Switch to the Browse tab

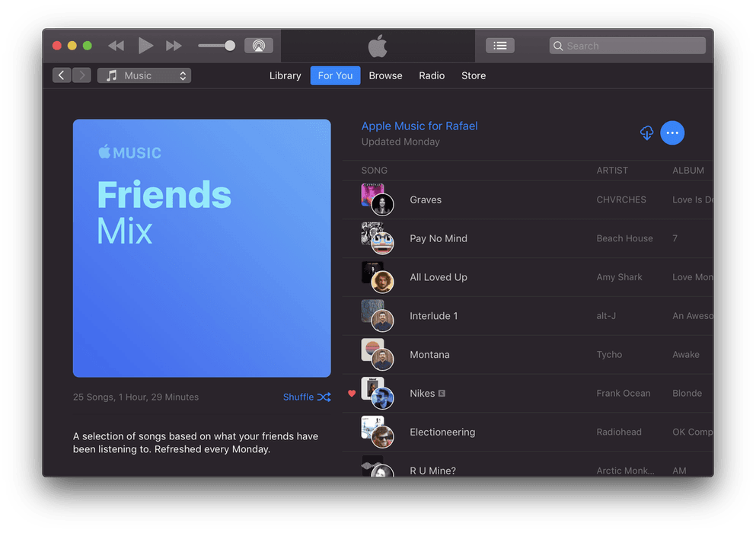point(385,75)
